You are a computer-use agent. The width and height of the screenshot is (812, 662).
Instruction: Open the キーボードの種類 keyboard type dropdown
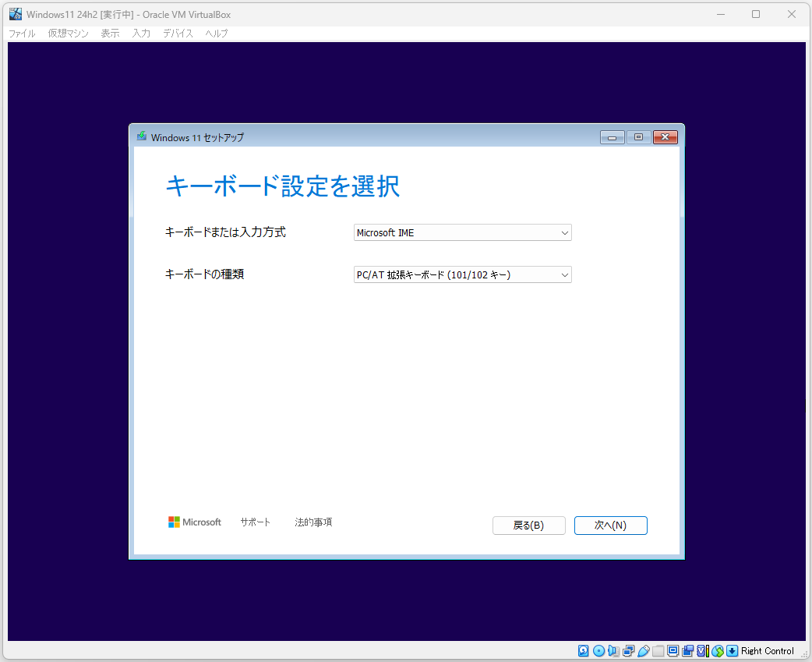tap(462, 274)
